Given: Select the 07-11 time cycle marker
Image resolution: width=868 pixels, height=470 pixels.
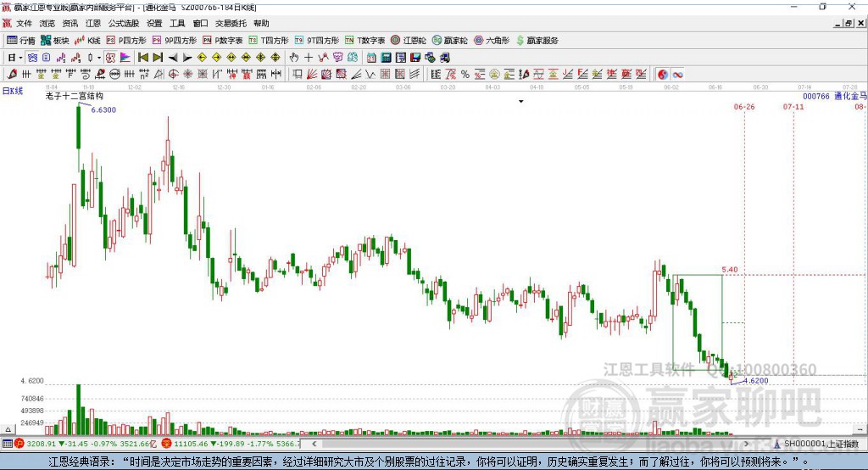Looking at the screenshot, I should 793,106.
